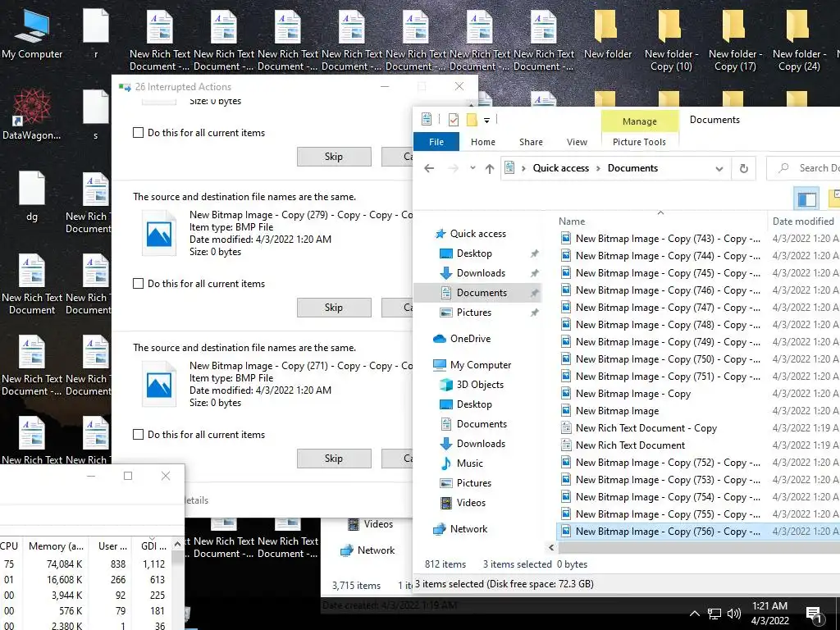Viewport: 840px width, 630px height.
Task: Open the network icon in the system tray
Action: tap(714, 614)
